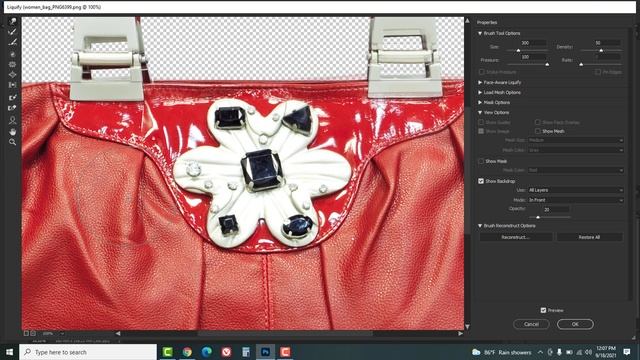Open Microsoft Edge from the taskbar
Viewport: 640px width, 360px height.
(207, 352)
